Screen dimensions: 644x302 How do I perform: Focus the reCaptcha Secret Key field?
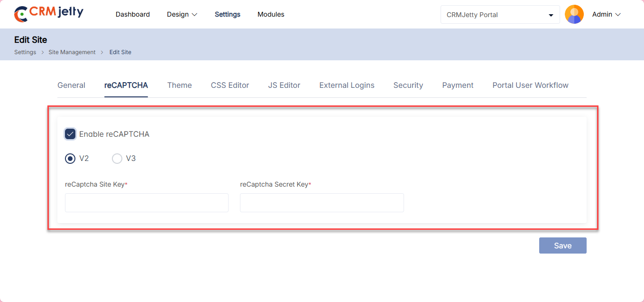point(322,203)
